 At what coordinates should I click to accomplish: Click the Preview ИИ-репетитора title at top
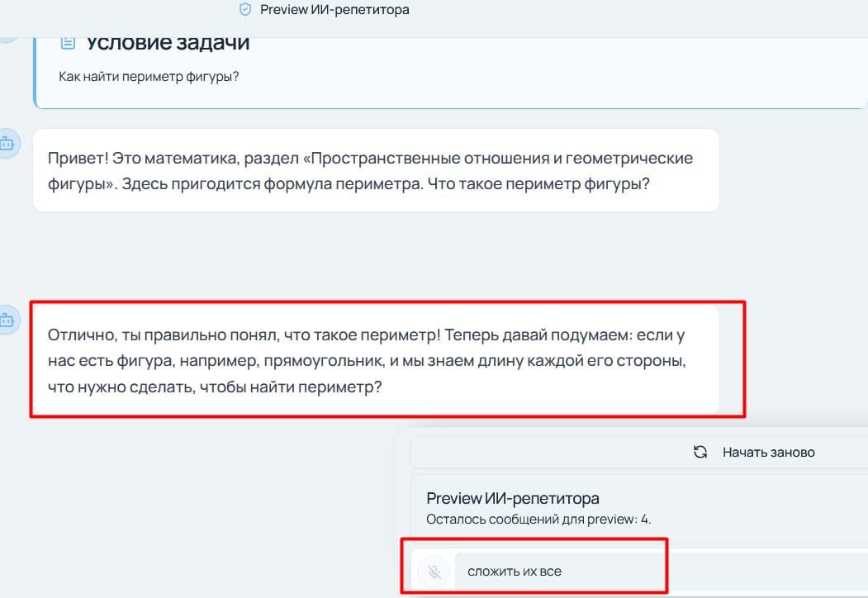coord(334,10)
